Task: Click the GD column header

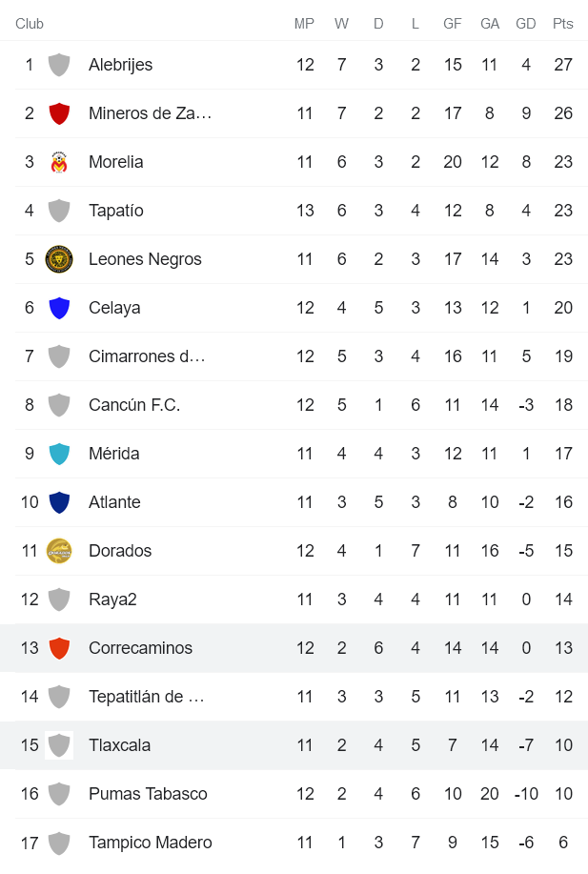Action: pyautogui.click(x=525, y=24)
